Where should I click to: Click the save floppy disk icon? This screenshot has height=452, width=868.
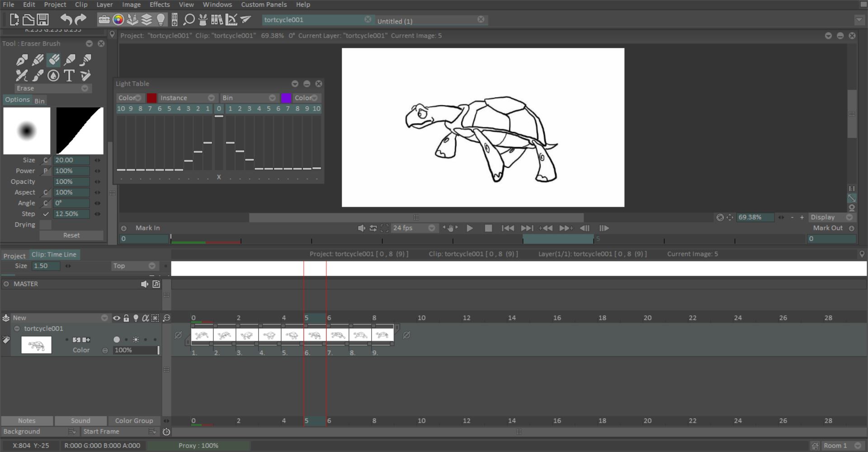(43, 19)
